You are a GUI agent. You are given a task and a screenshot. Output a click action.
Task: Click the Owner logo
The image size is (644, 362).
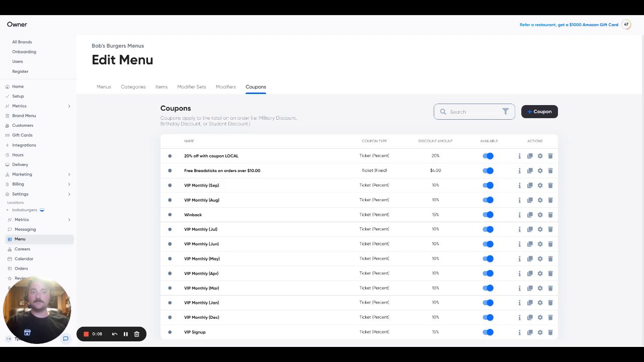pyautogui.click(x=17, y=24)
